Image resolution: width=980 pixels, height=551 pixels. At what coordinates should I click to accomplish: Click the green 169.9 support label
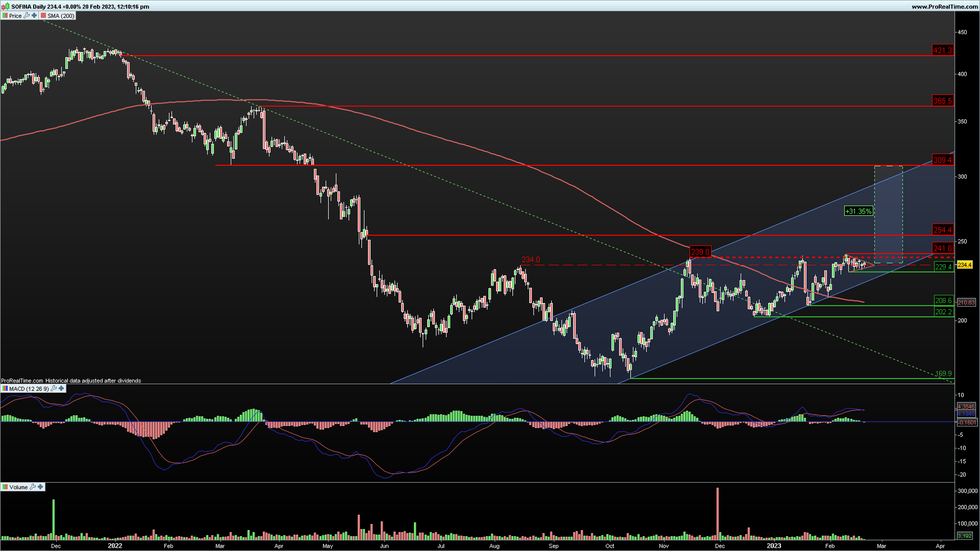click(x=944, y=374)
